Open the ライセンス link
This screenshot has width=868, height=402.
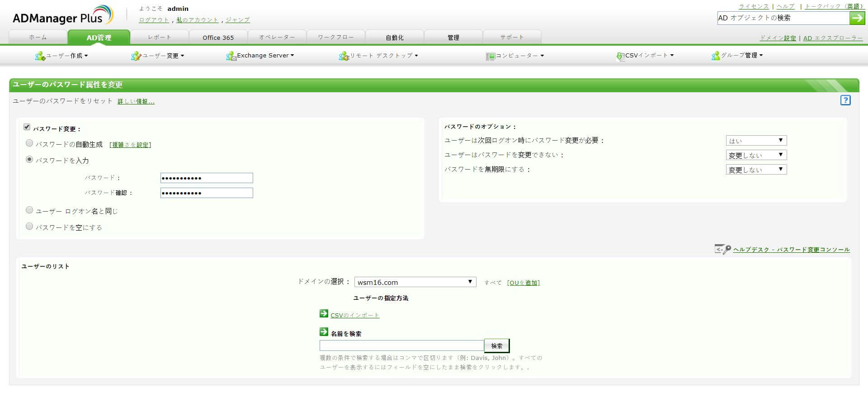pos(754,6)
